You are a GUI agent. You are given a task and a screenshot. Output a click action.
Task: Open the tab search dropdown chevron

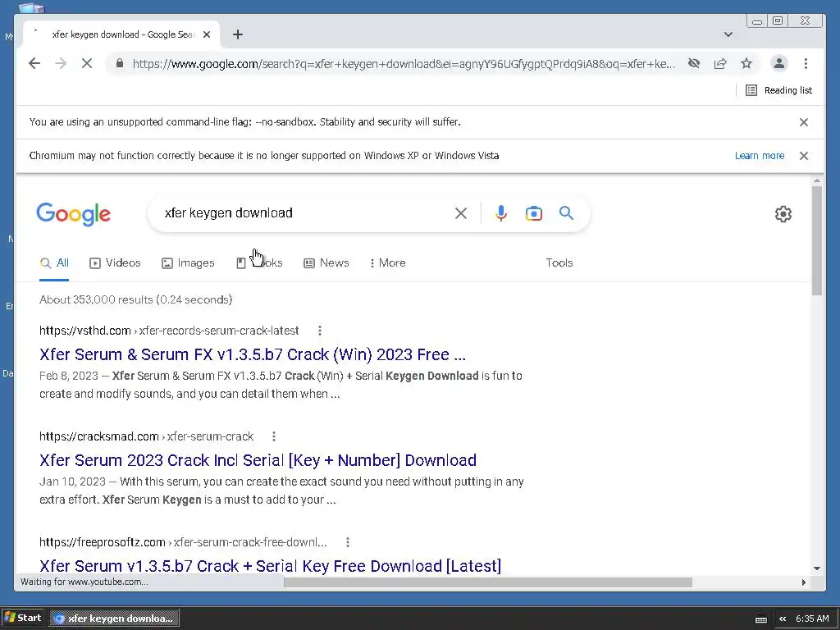[x=728, y=34]
